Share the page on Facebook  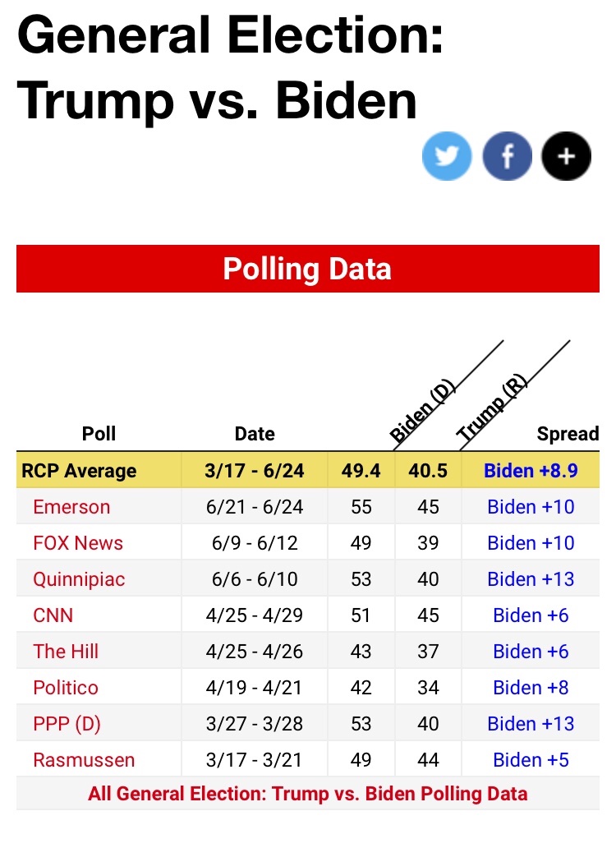[x=507, y=156]
